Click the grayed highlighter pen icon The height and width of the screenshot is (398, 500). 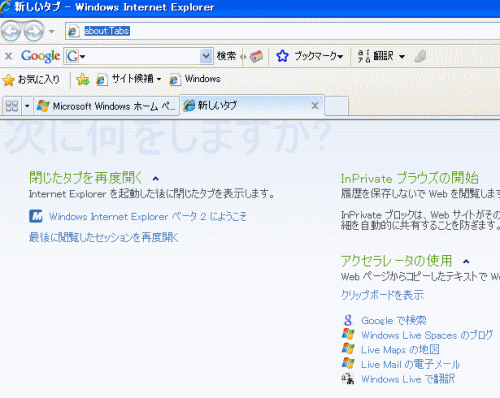420,56
